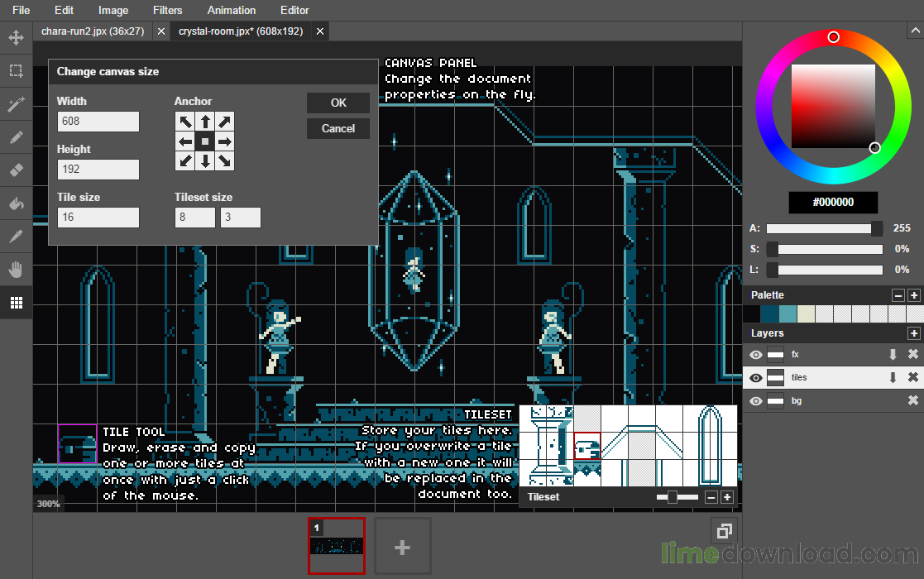Open the Filters menu

coord(169,11)
